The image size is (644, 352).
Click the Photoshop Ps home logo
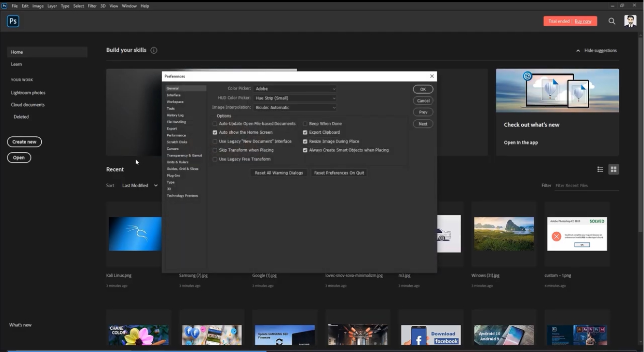[x=13, y=21]
